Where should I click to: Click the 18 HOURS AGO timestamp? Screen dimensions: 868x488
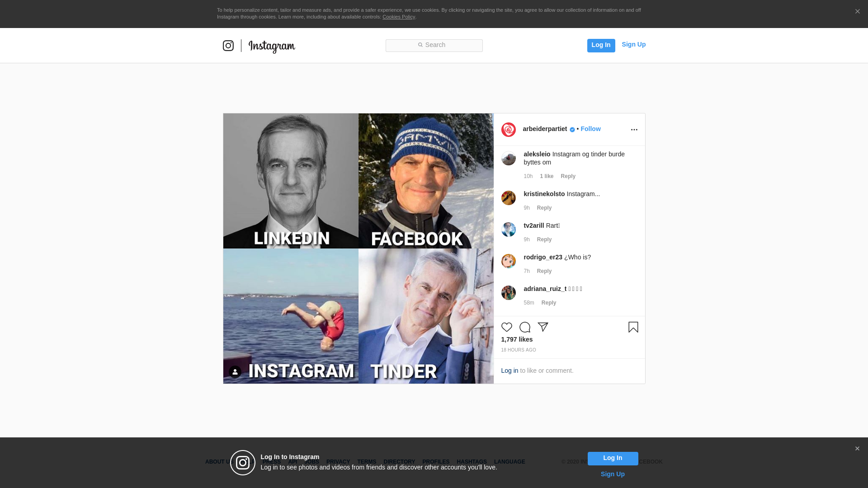tap(519, 350)
